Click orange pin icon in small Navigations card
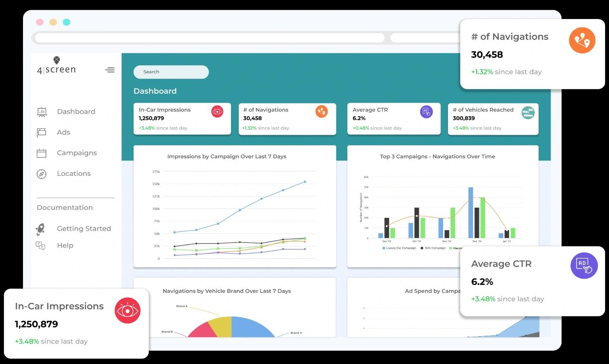This screenshot has width=609, height=364. pyautogui.click(x=322, y=111)
